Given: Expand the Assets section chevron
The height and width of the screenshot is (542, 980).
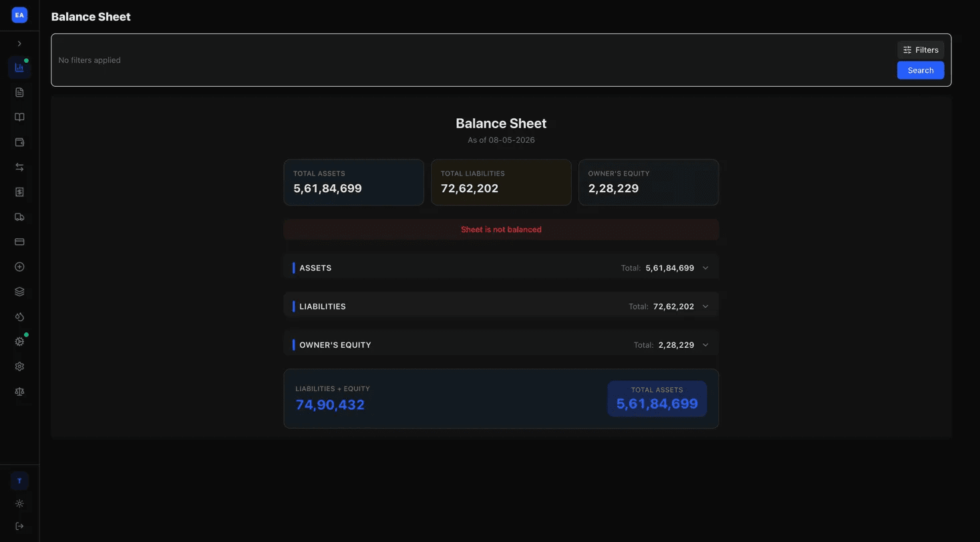Looking at the screenshot, I should [x=705, y=268].
